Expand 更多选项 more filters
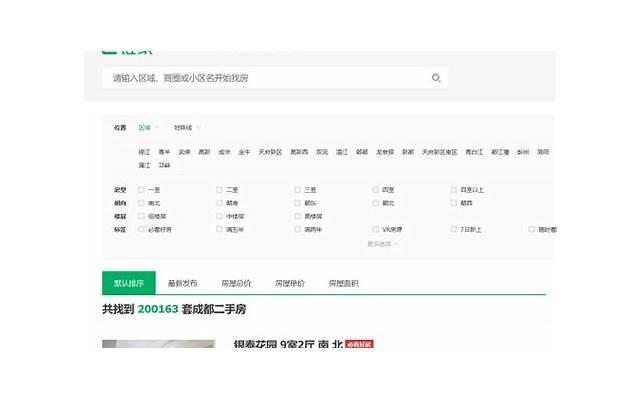Viewport: 640px width, 400px height. point(382,244)
